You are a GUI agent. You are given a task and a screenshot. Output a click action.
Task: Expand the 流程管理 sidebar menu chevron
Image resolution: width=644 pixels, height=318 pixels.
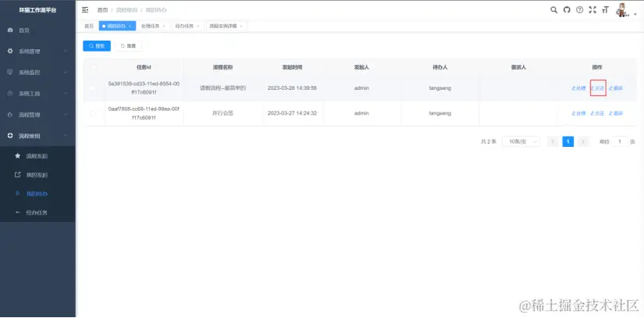(66, 115)
